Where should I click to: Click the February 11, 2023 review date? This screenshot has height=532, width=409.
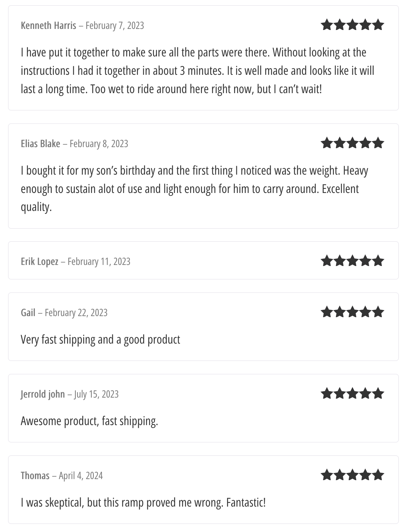coord(99,262)
